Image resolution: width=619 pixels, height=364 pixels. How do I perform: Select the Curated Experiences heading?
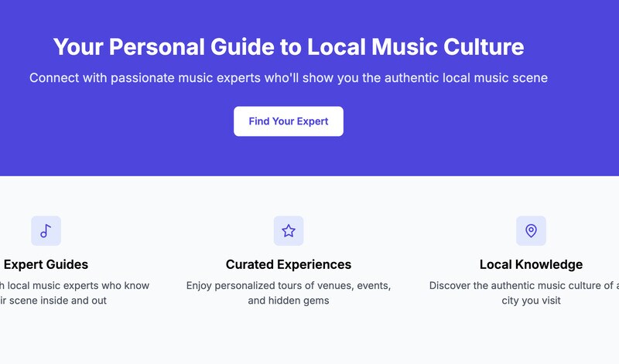click(289, 264)
